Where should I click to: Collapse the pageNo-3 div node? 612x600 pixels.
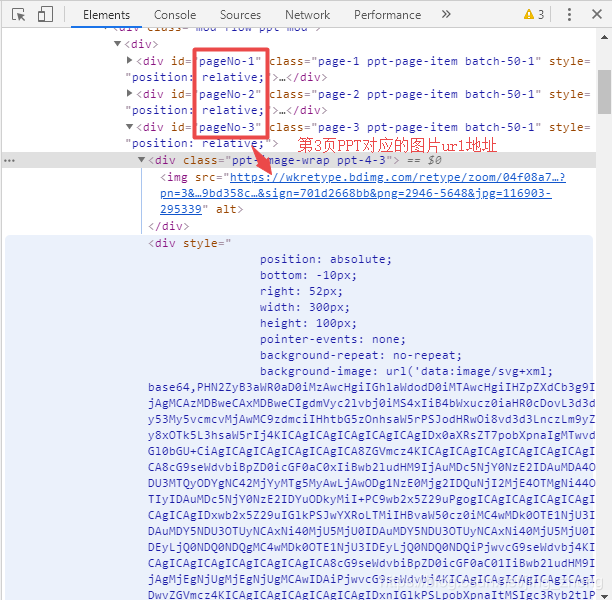130,126
